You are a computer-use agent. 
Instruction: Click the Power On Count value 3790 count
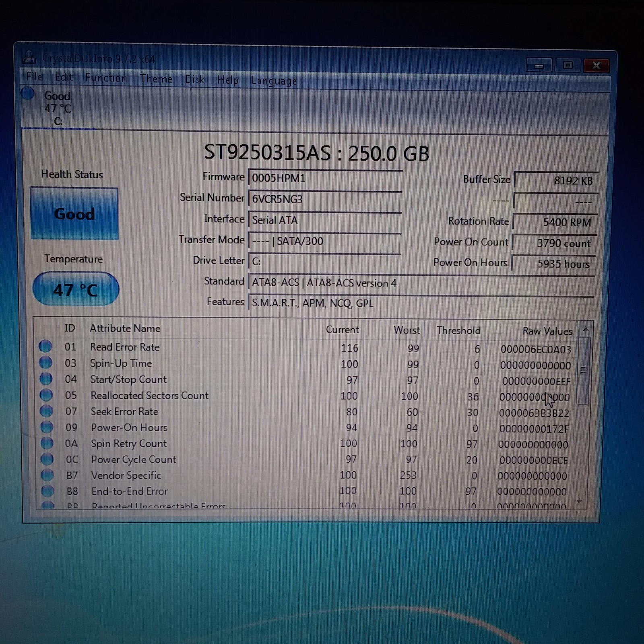click(554, 243)
